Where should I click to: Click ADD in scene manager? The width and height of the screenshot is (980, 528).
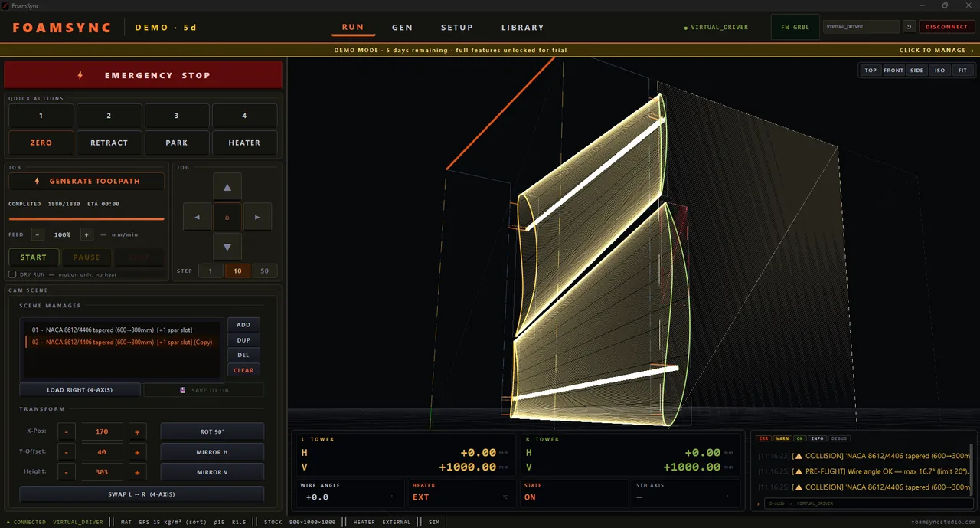(x=243, y=325)
